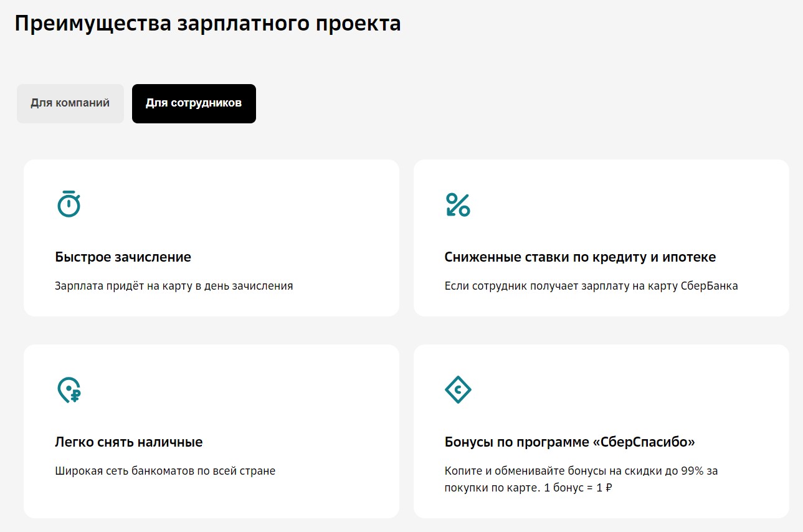Click the bonus program «С» emblem icon
Screen dimensions: 803x532
click(x=459, y=389)
